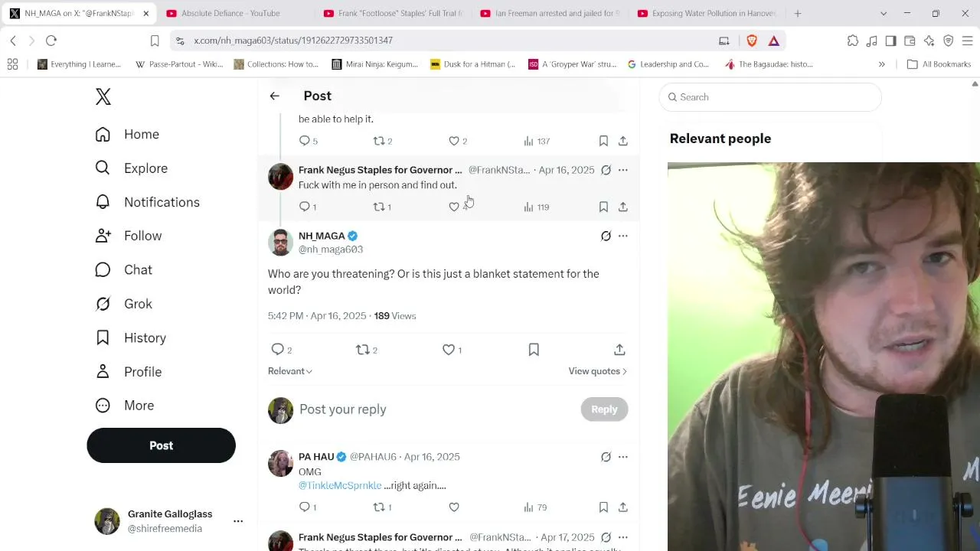Bookmark the NH_MAGA main post
The image size is (980, 551).
point(534,350)
